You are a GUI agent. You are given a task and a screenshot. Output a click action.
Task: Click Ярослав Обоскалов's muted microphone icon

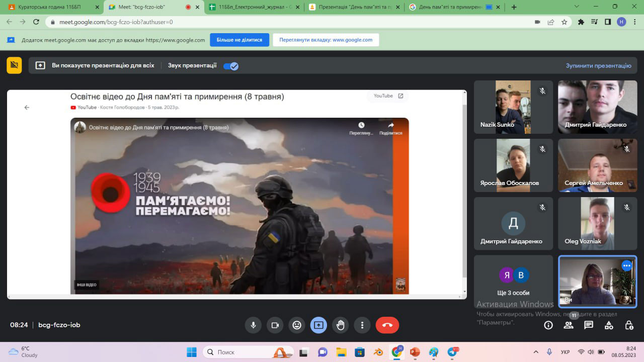click(x=542, y=149)
